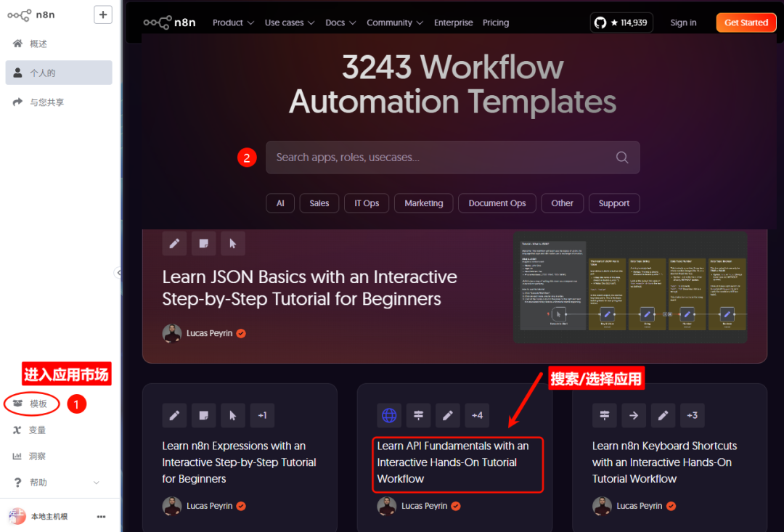Click the +3 badge on Keyboard Shortcuts card

point(693,415)
